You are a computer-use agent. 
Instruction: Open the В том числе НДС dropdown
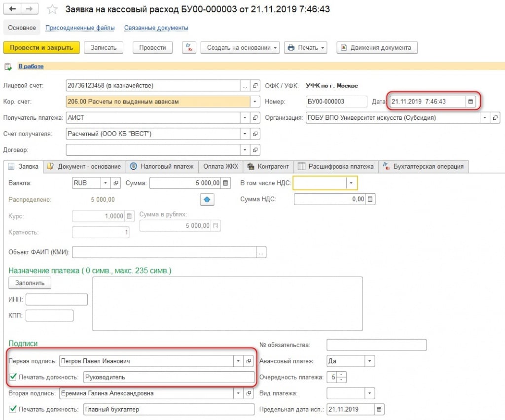(x=351, y=183)
